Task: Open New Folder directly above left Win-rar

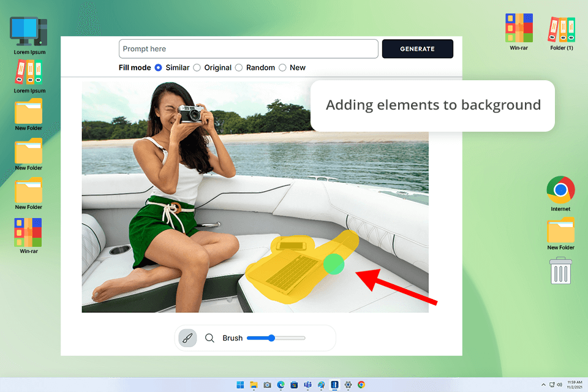Action: point(29,190)
